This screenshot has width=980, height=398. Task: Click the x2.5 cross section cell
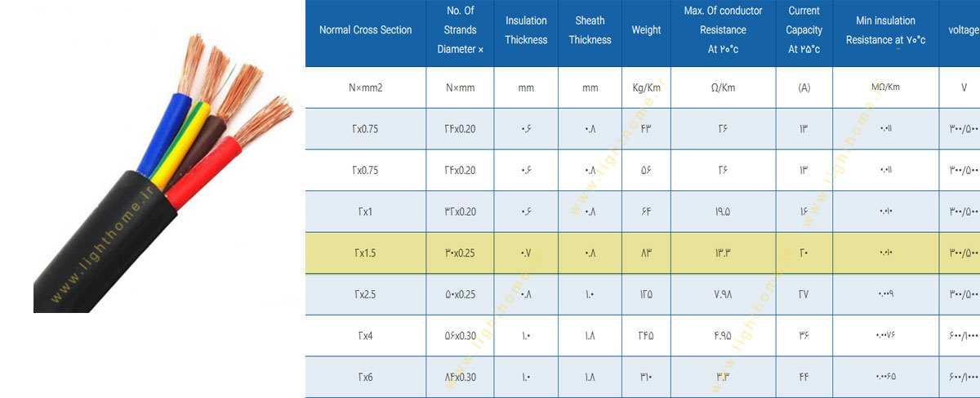click(x=366, y=294)
